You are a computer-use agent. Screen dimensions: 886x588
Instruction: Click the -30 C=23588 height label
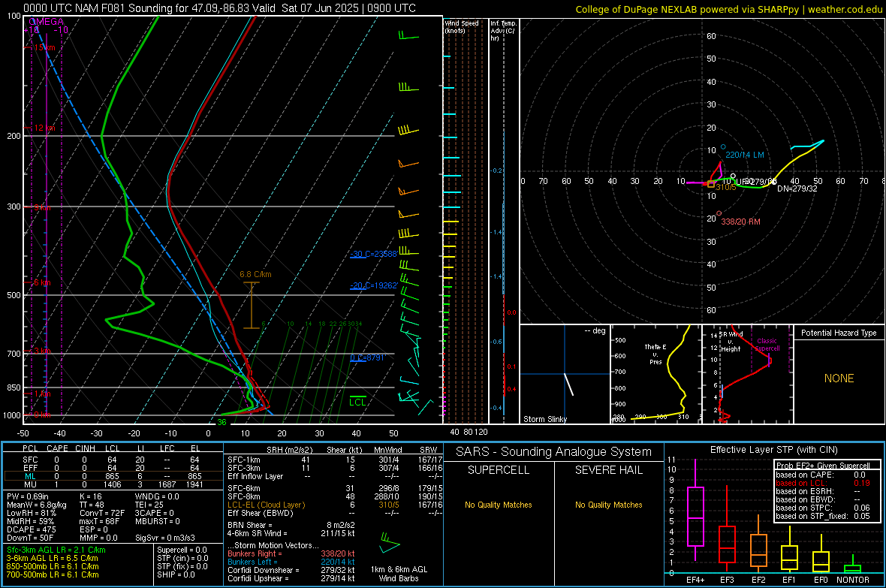(x=373, y=254)
